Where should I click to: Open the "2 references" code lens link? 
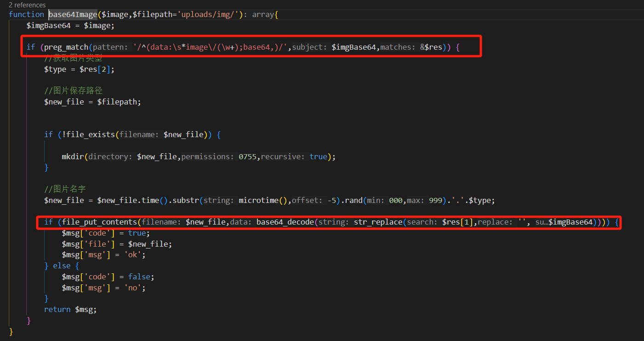(x=27, y=5)
